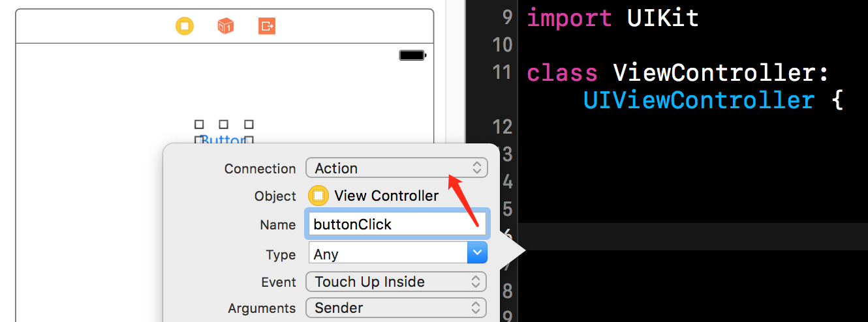Click the top-middle selection handle above Button
This screenshot has width=868, height=322.
point(223,124)
